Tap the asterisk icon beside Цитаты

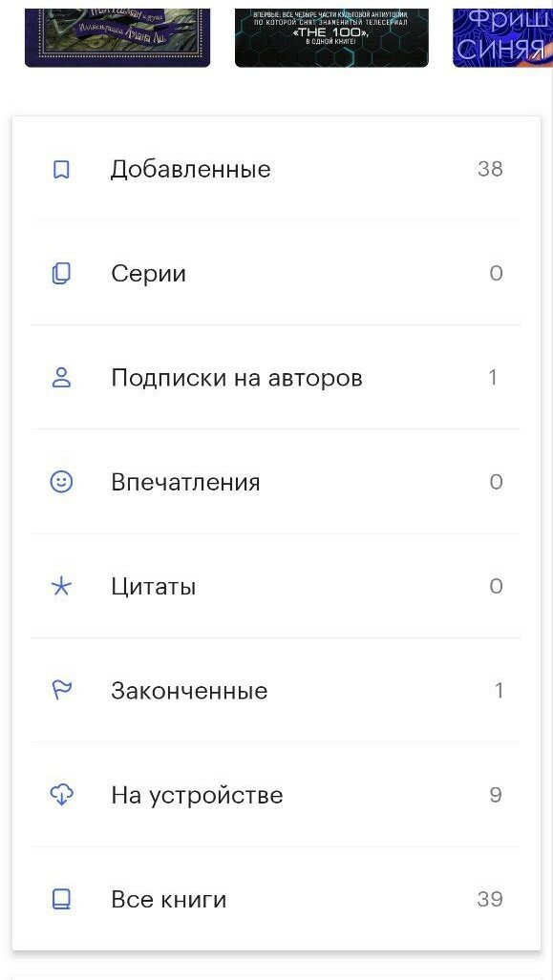[x=61, y=586]
